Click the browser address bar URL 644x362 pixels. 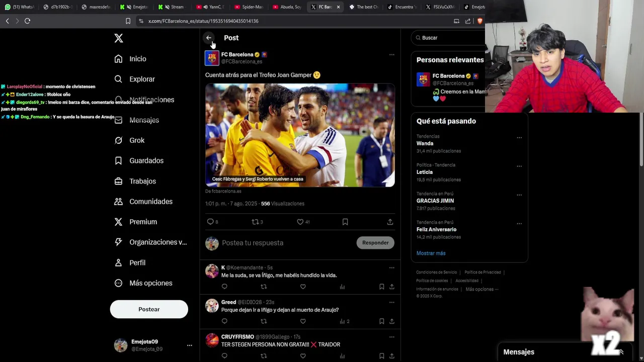point(203,21)
